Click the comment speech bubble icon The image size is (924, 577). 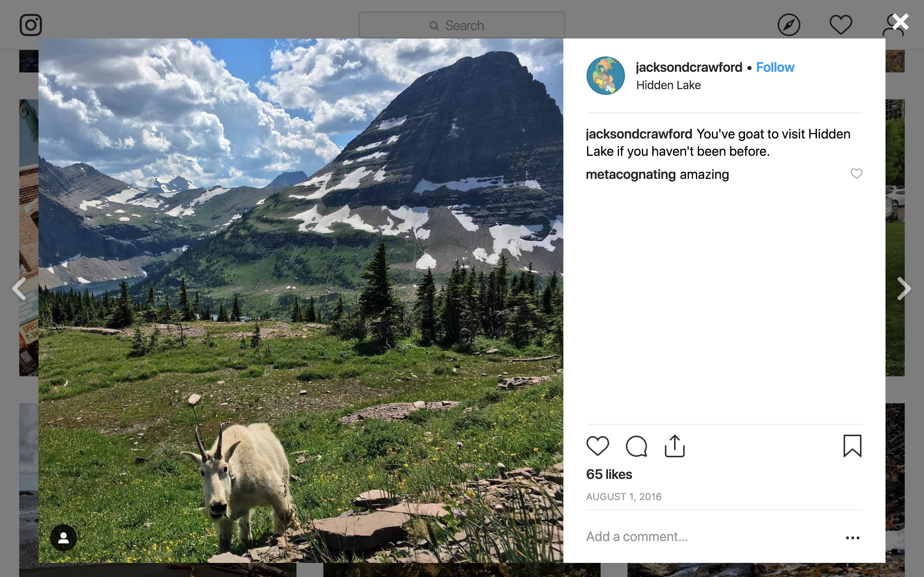[636, 446]
